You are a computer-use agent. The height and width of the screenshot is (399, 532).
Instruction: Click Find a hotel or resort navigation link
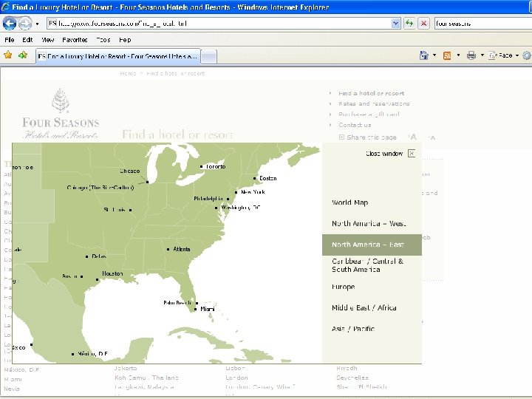371,93
